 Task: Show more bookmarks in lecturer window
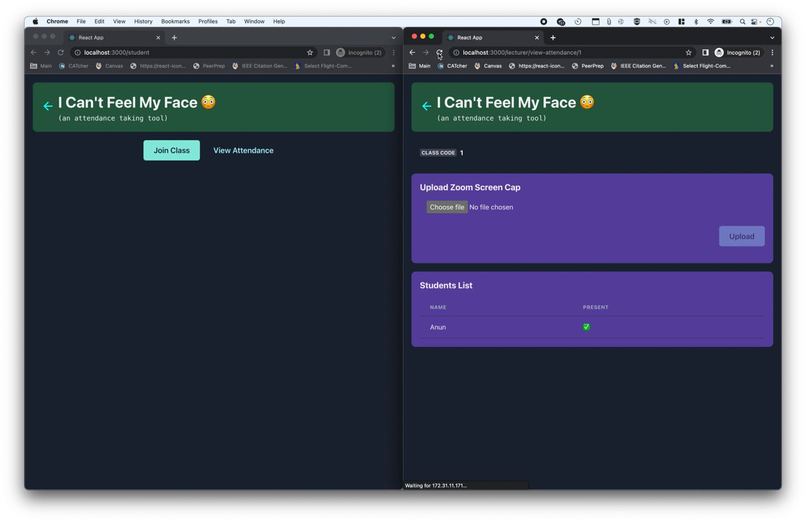click(x=772, y=66)
